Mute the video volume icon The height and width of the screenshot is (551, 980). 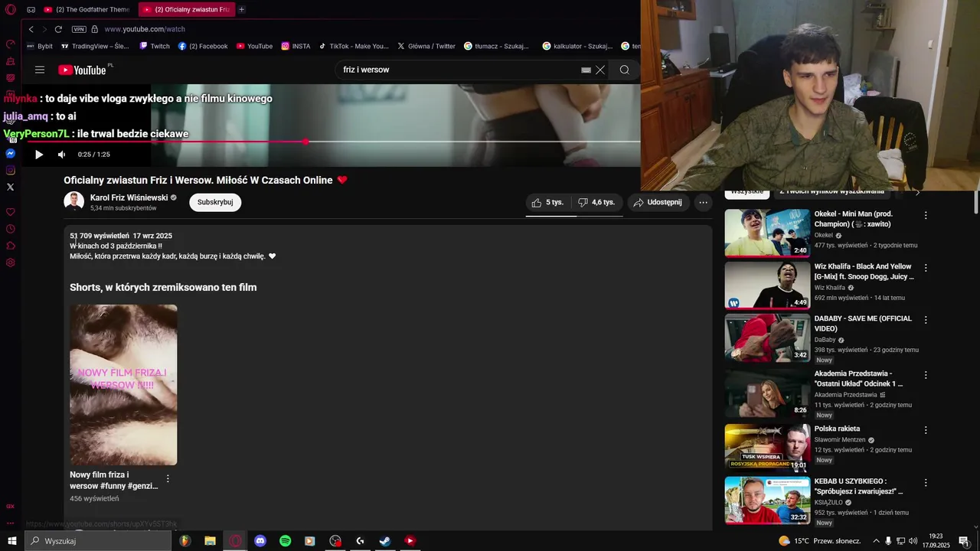click(62, 155)
